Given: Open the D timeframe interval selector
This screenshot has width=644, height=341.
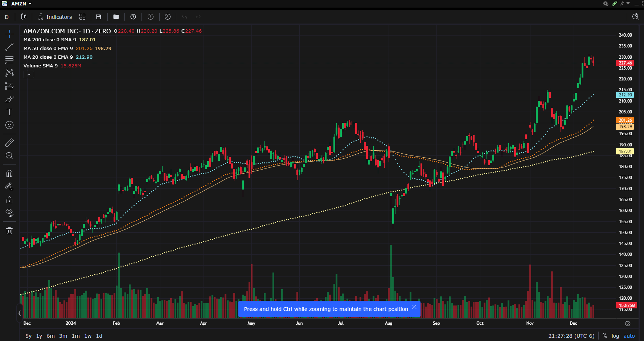Looking at the screenshot, I should (7, 17).
